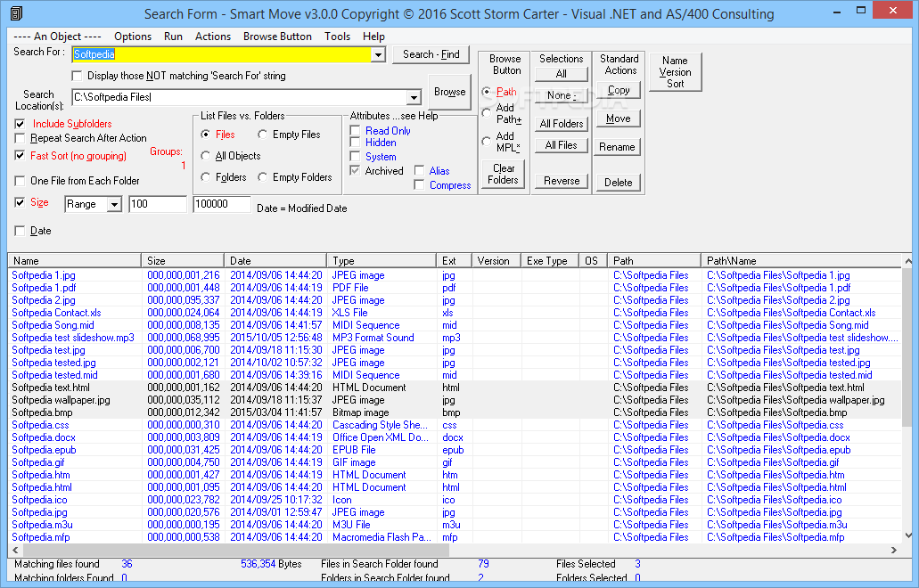
Task: Select the Files radio button
Action: click(x=205, y=135)
